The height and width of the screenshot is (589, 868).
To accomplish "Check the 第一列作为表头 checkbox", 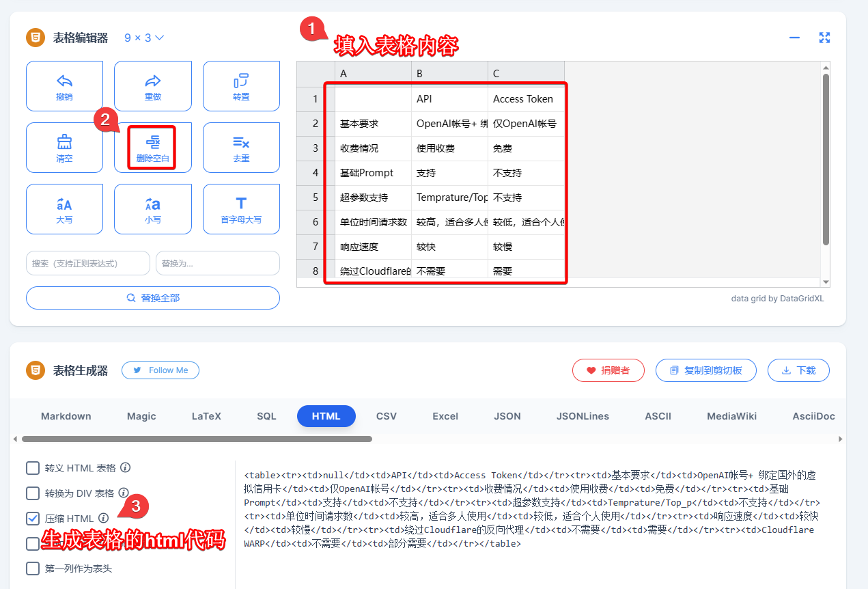I will tap(33, 569).
